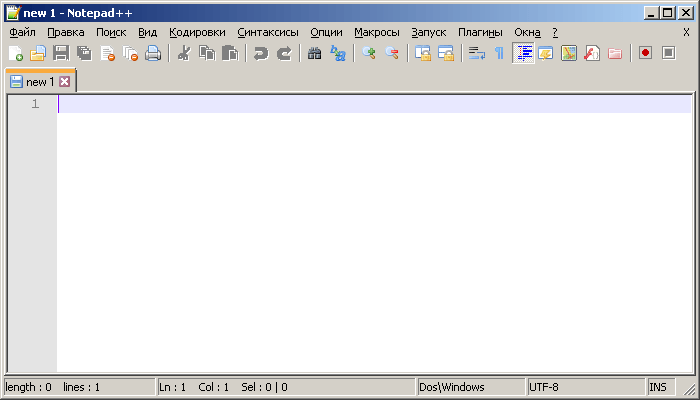This screenshot has height=400, width=700.
Task: Cut selection with the scissors icon
Action: click(x=184, y=53)
